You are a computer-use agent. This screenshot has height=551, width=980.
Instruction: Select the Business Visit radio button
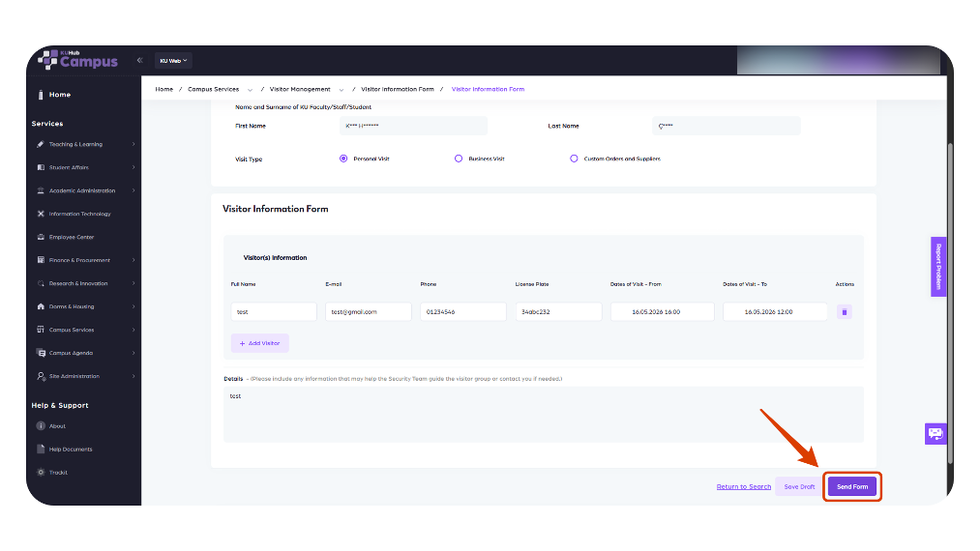click(x=459, y=159)
